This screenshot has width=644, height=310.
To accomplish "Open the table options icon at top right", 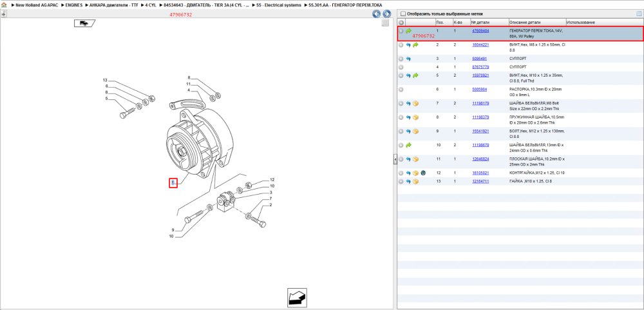I will pyautogui.click(x=639, y=14).
